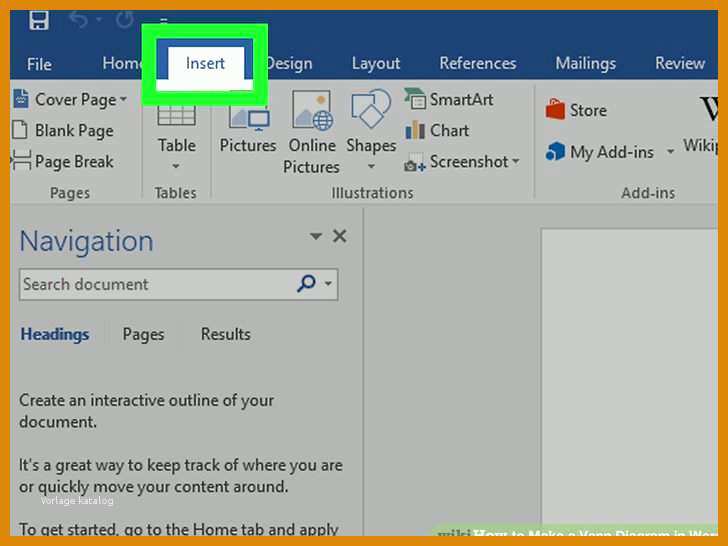Select the Results tab in Navigation

226,334
